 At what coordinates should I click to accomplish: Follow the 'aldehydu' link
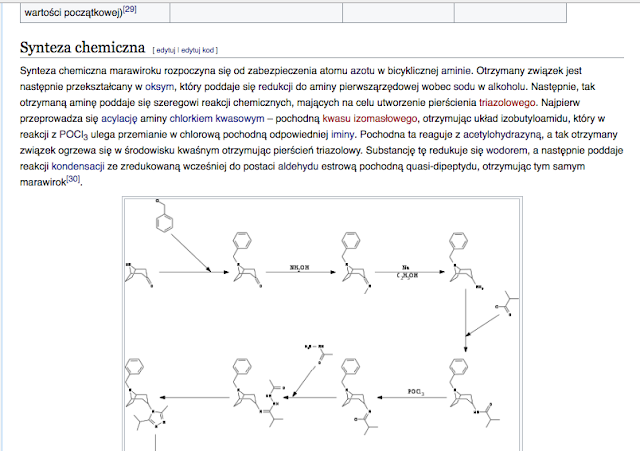click(298, 167)
